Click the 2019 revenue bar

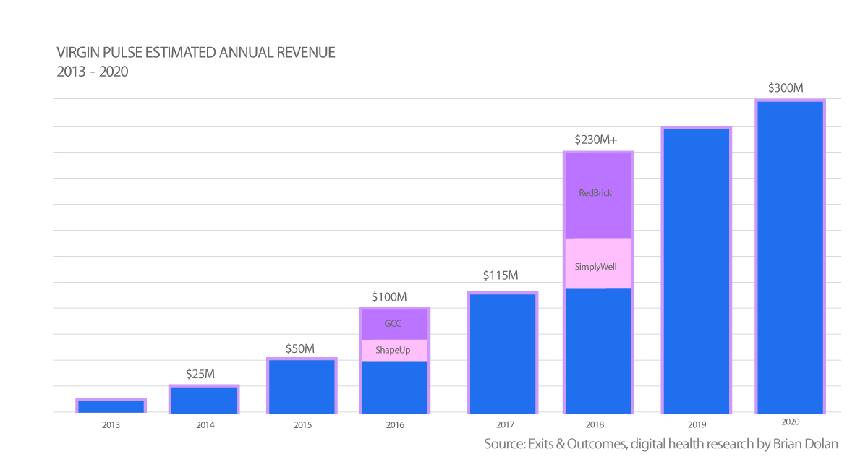click(x=696, y=270)
